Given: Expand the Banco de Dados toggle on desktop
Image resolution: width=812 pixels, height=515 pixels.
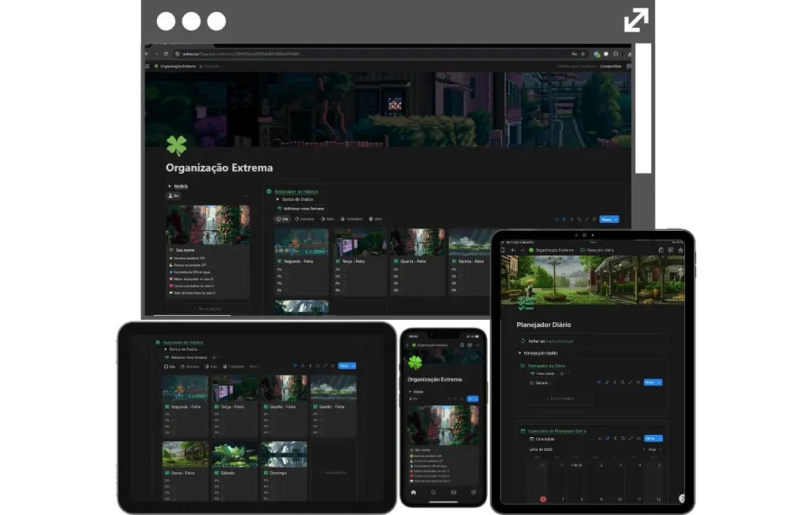Looking at the screenshot, I should (x=278, y=199).
